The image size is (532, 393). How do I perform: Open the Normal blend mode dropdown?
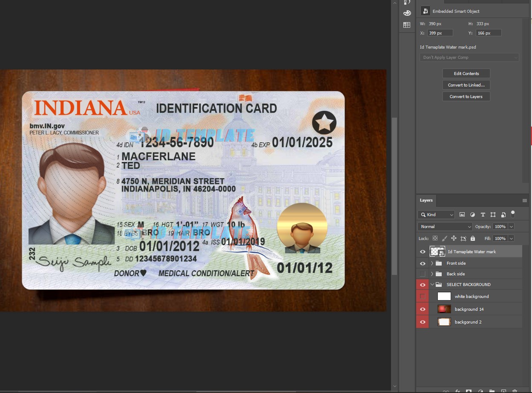tap(445, 227)
